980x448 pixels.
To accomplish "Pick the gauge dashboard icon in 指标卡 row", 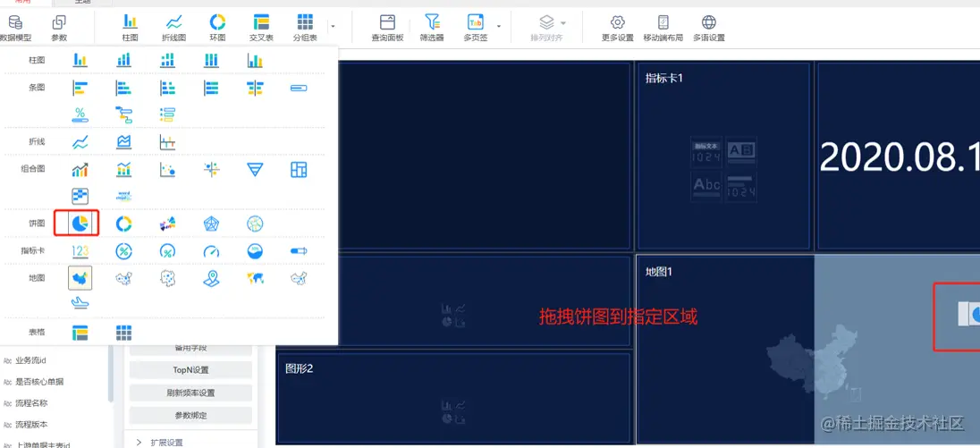I will (x=211, y=251).
